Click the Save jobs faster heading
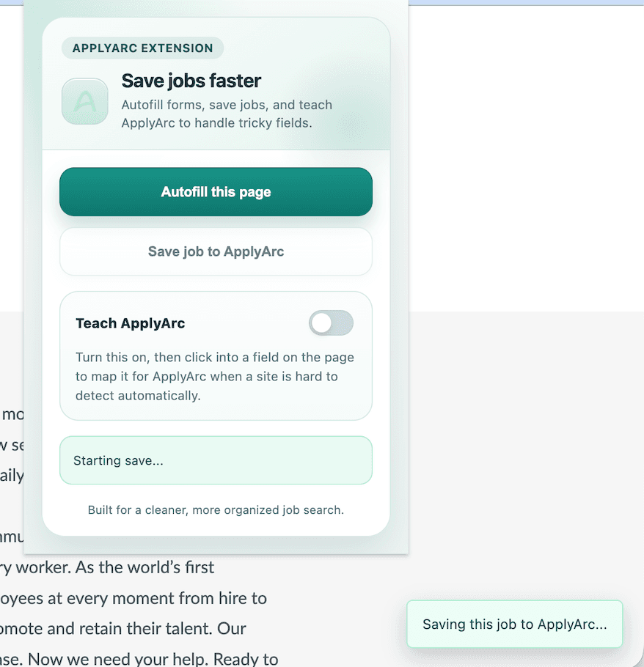Screen dimensions: 644x667 191,81
